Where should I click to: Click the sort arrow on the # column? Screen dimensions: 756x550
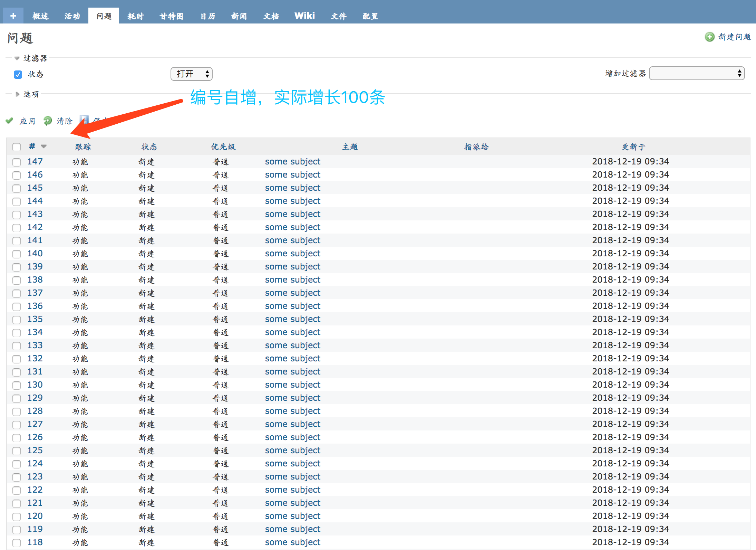click(43, 146)
